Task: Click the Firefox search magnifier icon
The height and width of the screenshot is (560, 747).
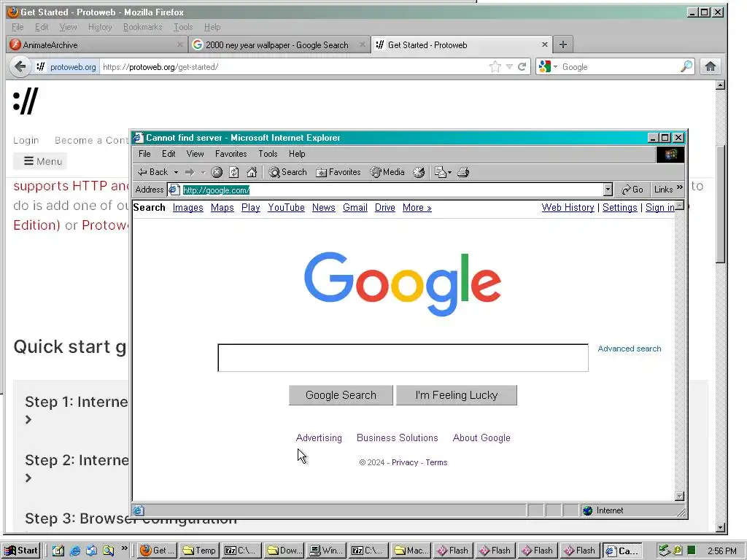Action: [686, 66]
